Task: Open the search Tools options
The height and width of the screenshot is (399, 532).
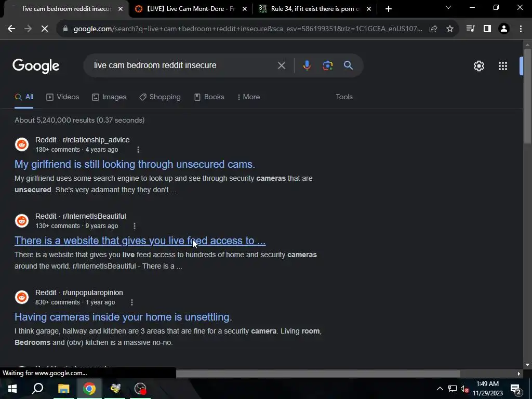Action: pyautogui.click(x=344, y=97)
